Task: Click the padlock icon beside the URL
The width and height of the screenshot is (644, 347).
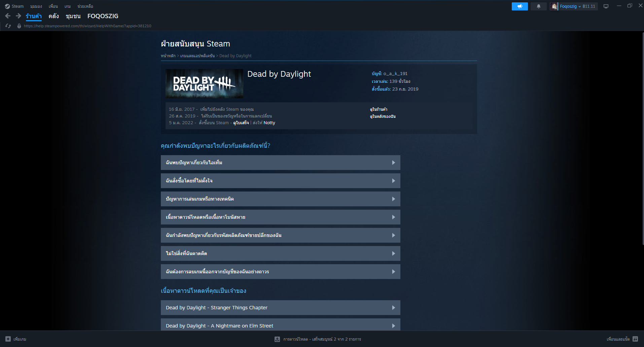Action: (x=19, y=26)
